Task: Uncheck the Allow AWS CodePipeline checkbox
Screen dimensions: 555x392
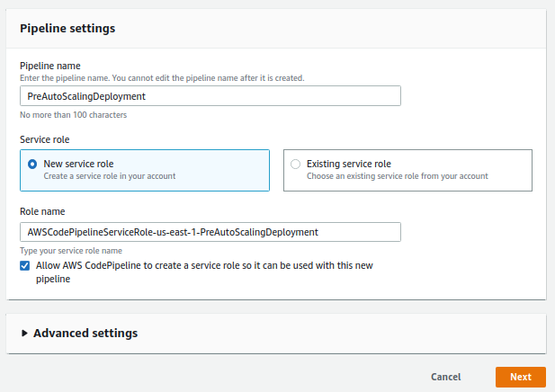Action: (x=24, y=266)
